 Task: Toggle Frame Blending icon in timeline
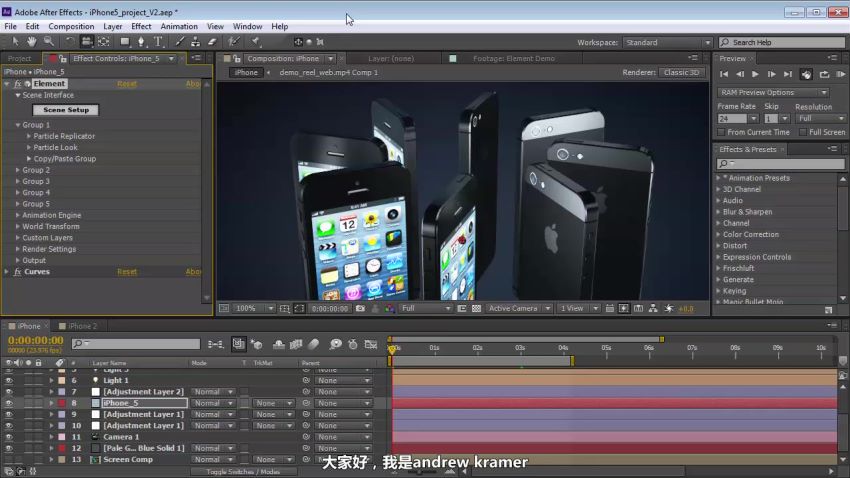pos(296,344)
